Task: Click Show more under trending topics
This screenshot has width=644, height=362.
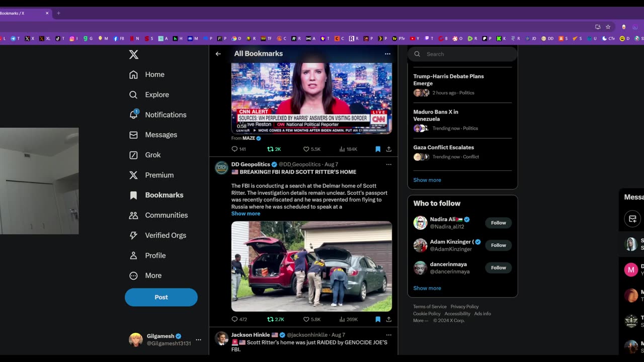Action: coord(427,180)
